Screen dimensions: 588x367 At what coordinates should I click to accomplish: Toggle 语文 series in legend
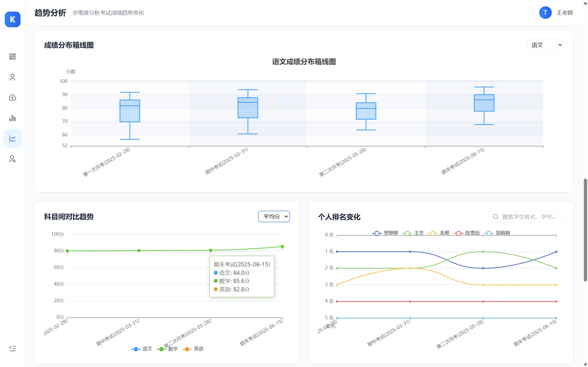(142, 349)
